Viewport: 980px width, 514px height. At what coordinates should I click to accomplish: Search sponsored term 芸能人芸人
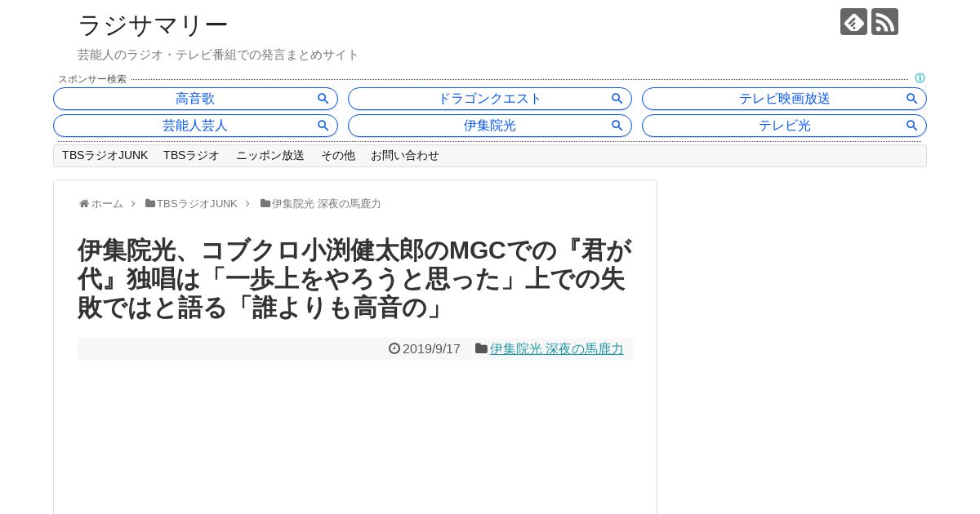[195, 126]
